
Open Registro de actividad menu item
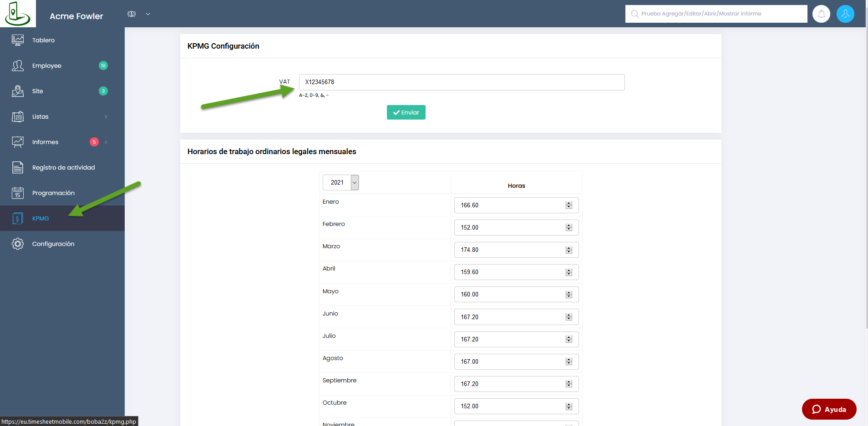point(62,167)
